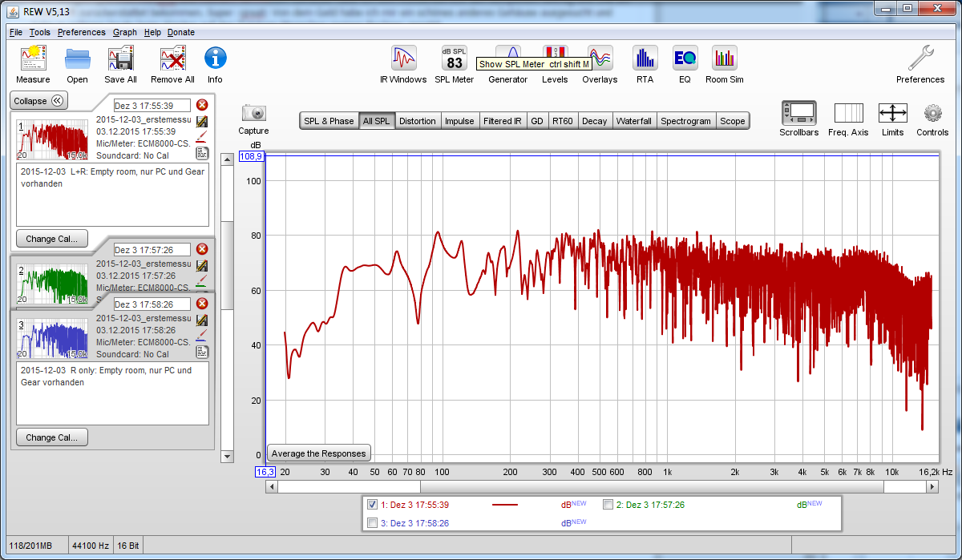This screenshot has width=962, height=560.
Task: Open the Help menu
Action: click(152, 32)
